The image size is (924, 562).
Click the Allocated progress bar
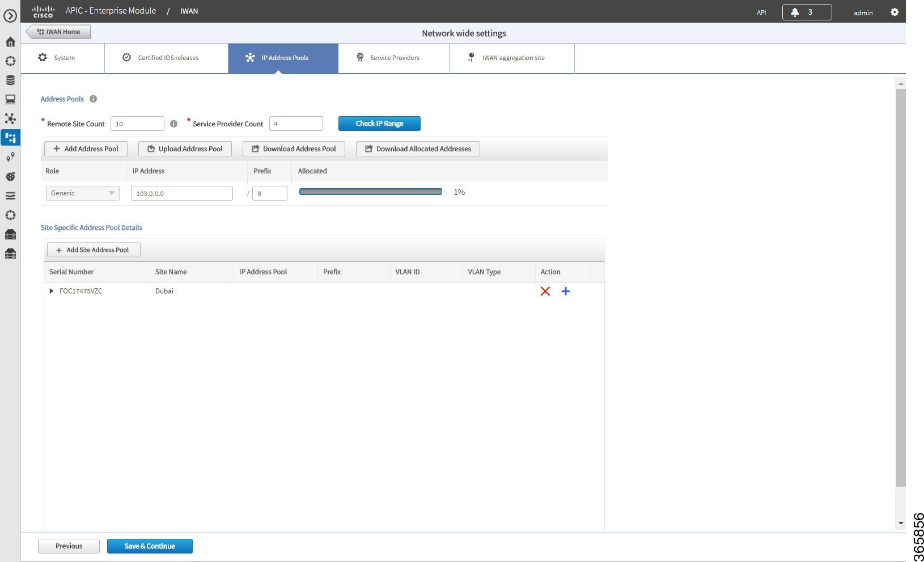point(371,192)
